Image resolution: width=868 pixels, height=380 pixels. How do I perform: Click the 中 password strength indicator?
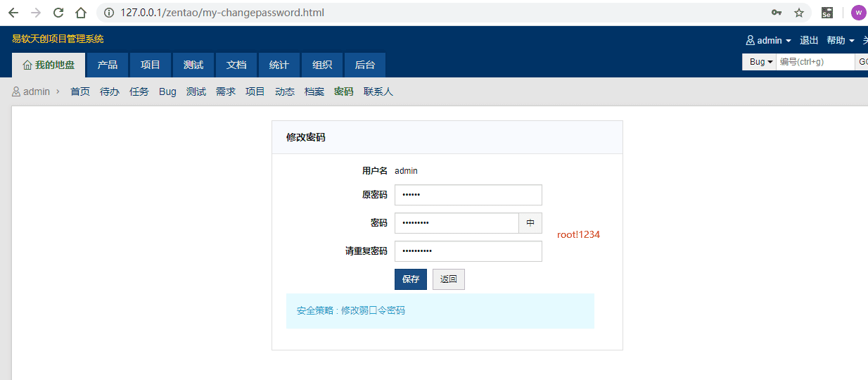tap(530, 223)
